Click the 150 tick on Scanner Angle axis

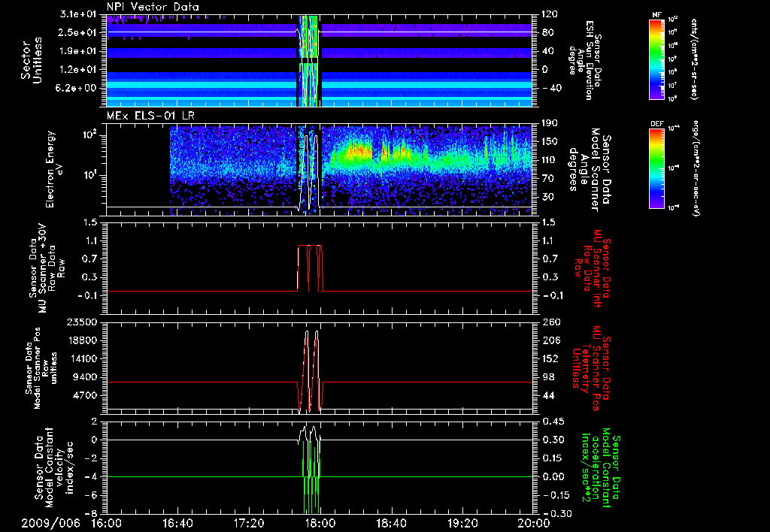pyautogui.click(x=550, y=142)
